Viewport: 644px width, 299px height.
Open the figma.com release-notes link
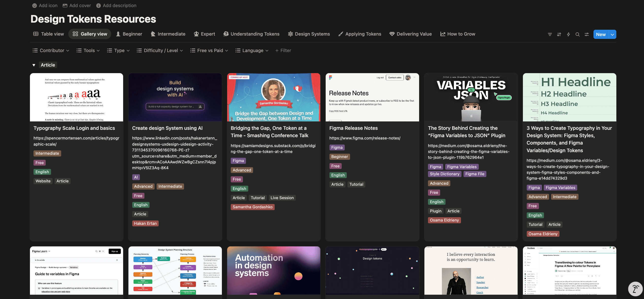[x=365, y=138]
